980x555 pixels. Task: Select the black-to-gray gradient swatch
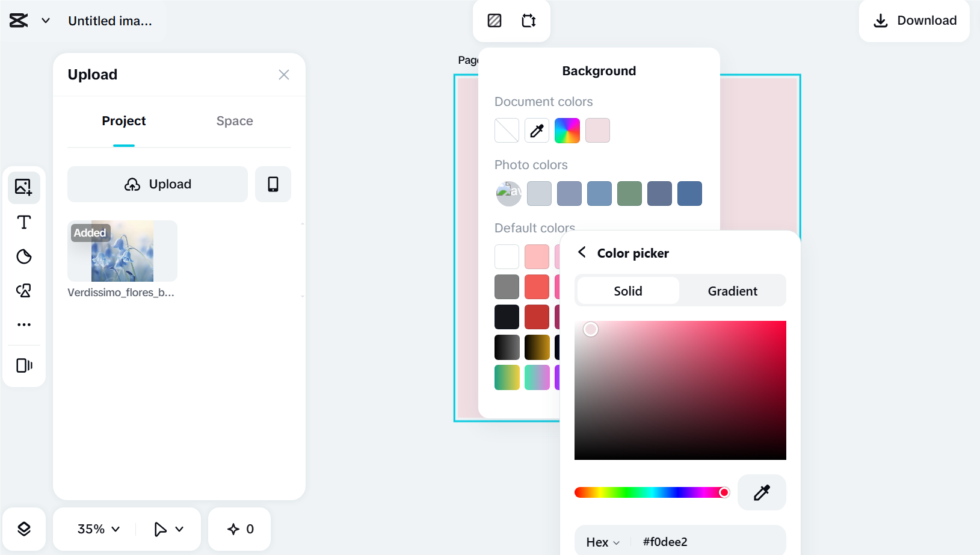coord(507,347)
